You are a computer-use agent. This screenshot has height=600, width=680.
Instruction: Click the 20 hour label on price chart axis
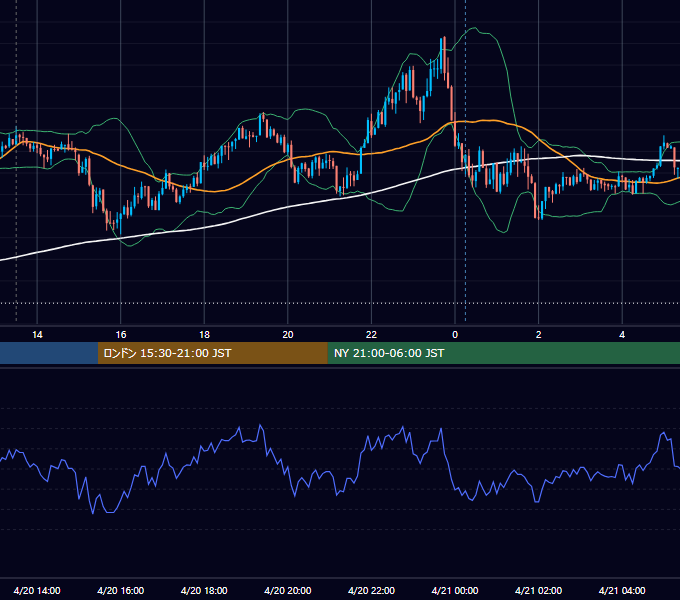288,335
